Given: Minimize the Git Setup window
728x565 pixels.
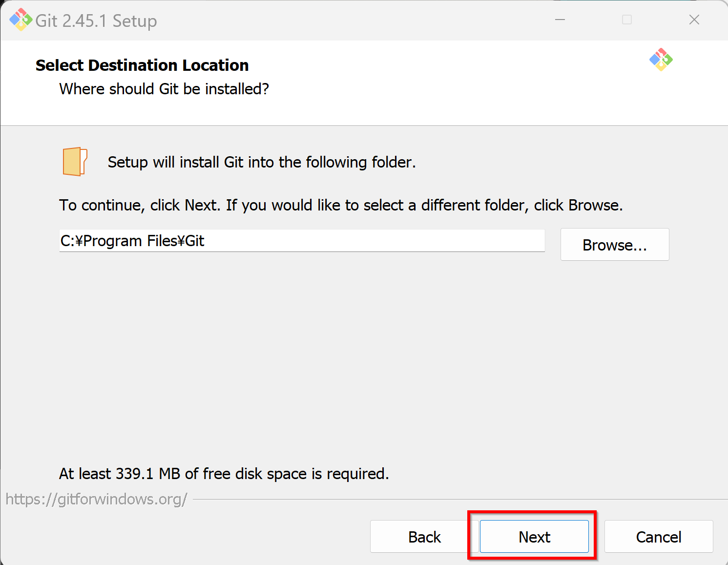Looking at the screenshot, I should (560, 20).
